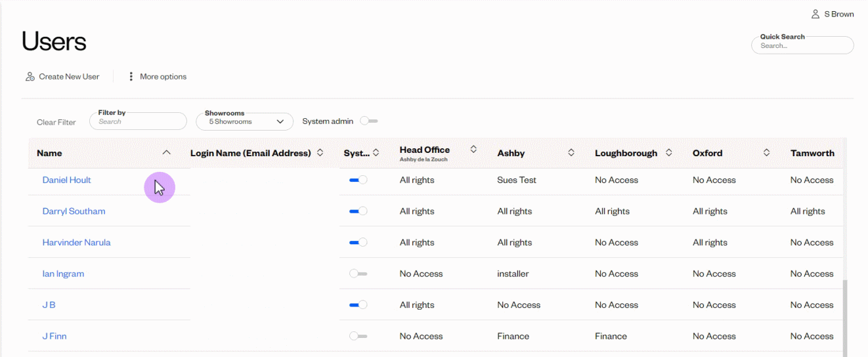Click the Quick Search input field

802,46
